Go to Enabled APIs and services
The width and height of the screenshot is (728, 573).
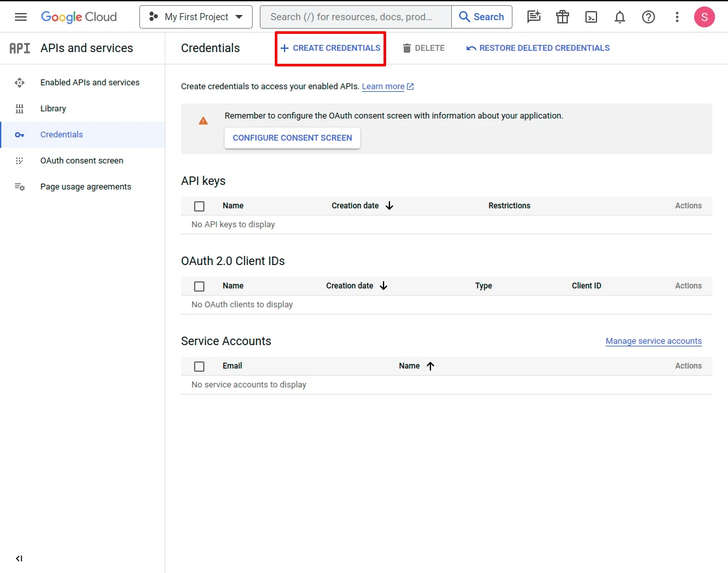(90, 83)
